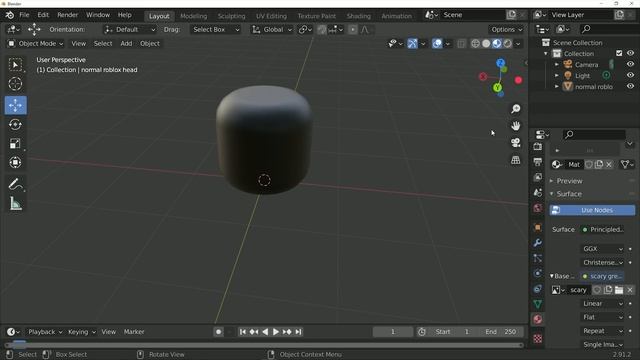Click the Pan view hand icon
Viewport: 640px width, 360px height.
(x=516, y=126)
